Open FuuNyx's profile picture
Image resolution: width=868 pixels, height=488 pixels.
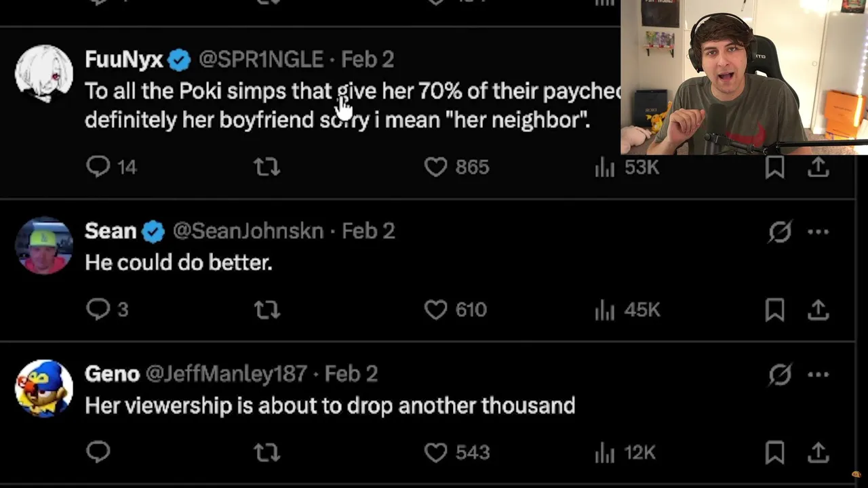44,74
